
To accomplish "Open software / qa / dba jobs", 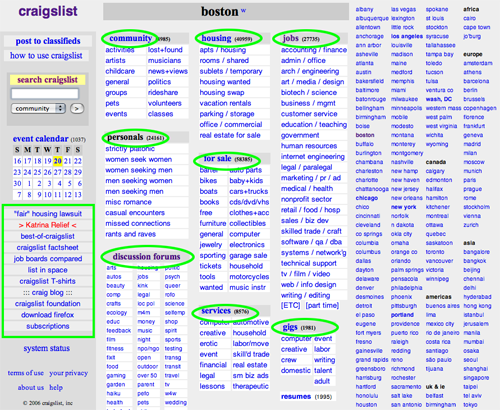I will click(x=311, y=242).
